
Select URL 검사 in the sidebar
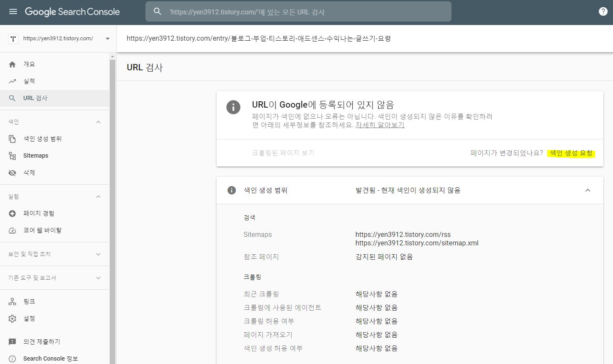pos(54,98)
